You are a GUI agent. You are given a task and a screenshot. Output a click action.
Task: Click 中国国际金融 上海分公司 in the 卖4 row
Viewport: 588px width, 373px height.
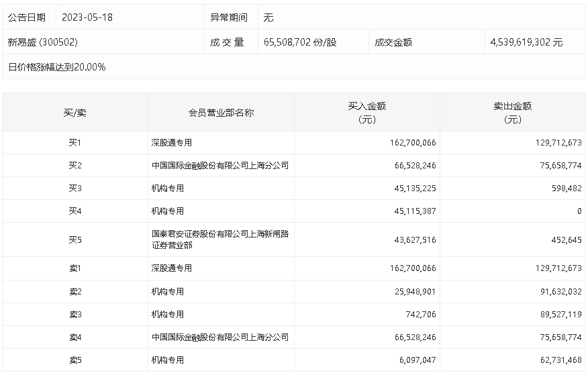[x=220, y=337]
